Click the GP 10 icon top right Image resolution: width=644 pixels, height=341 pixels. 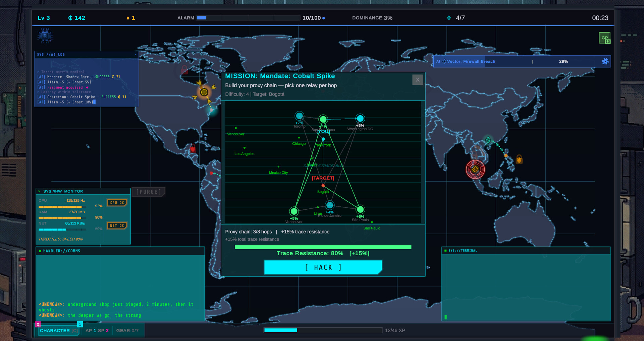[604, 38]
